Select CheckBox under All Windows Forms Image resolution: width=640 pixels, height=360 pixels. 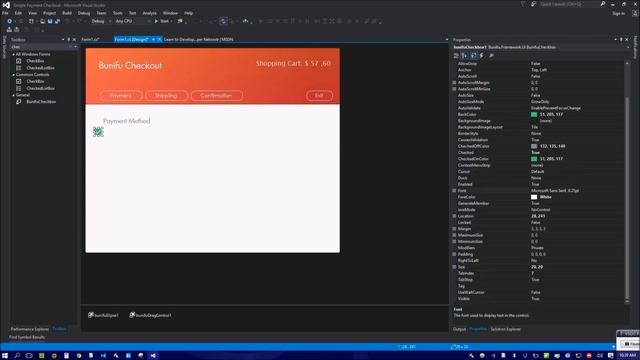[35, 61]
